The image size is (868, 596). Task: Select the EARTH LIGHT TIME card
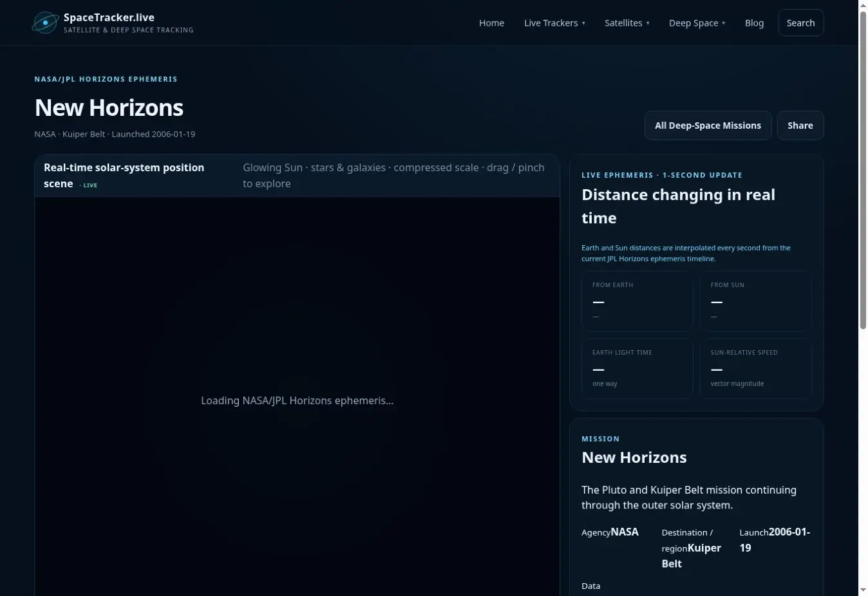(x=637, y=368)
